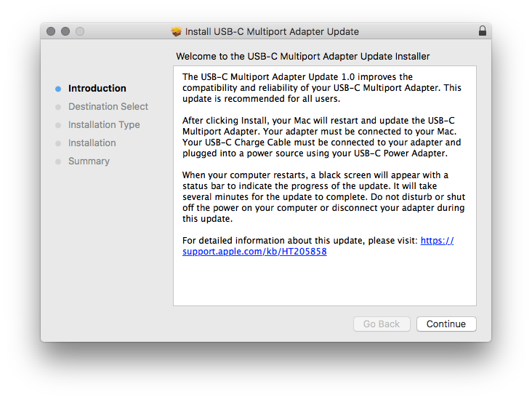Click the welcome heading text above pane
Viewport: 532px width, 400px height.
pyautogui.click(x=302, y=57)
